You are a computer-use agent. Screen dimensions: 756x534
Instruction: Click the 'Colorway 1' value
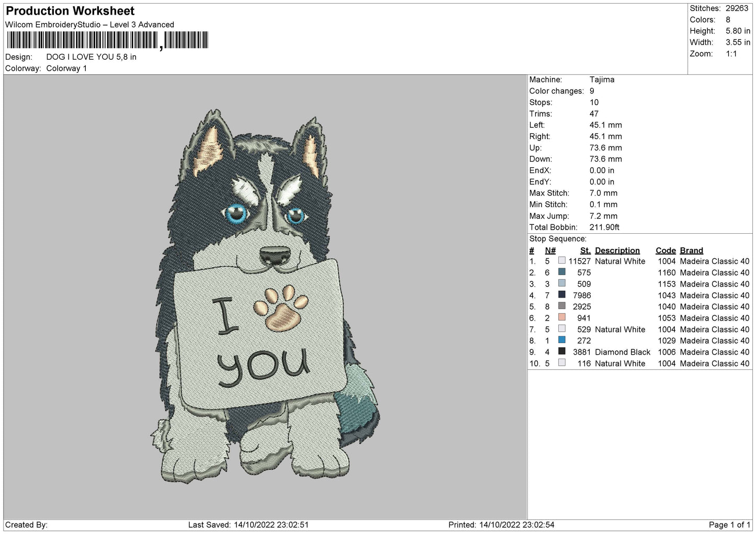click(66, 69)
